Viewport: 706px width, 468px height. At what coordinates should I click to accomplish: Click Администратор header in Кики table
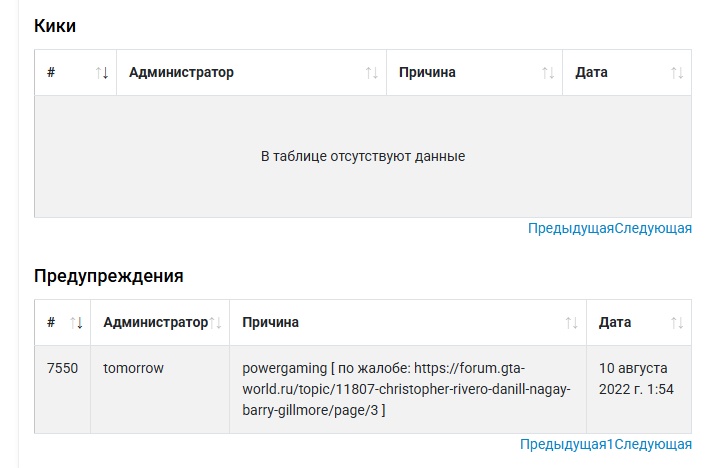(181, 73)
